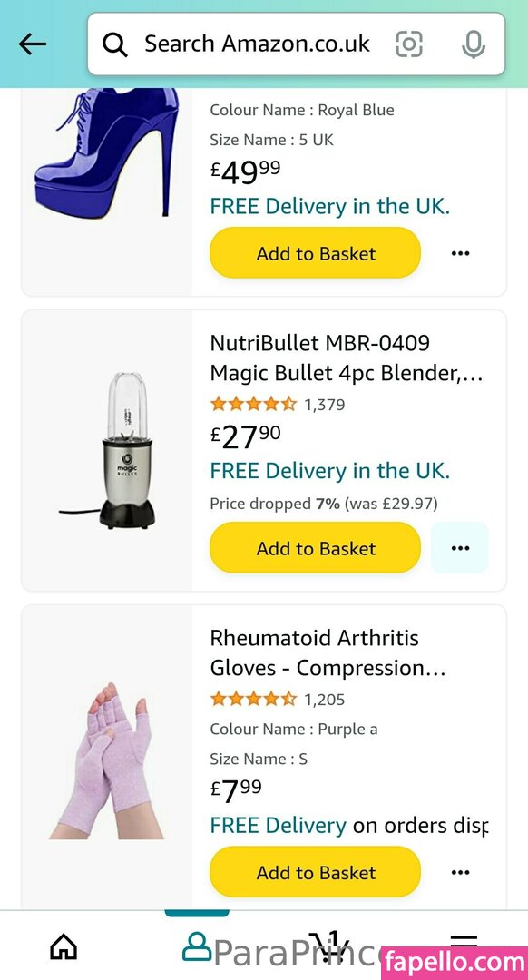Viewport: 528px width, 980px height.
Task: Open more options for arthritis gloves
Action: tap(460, 872)
